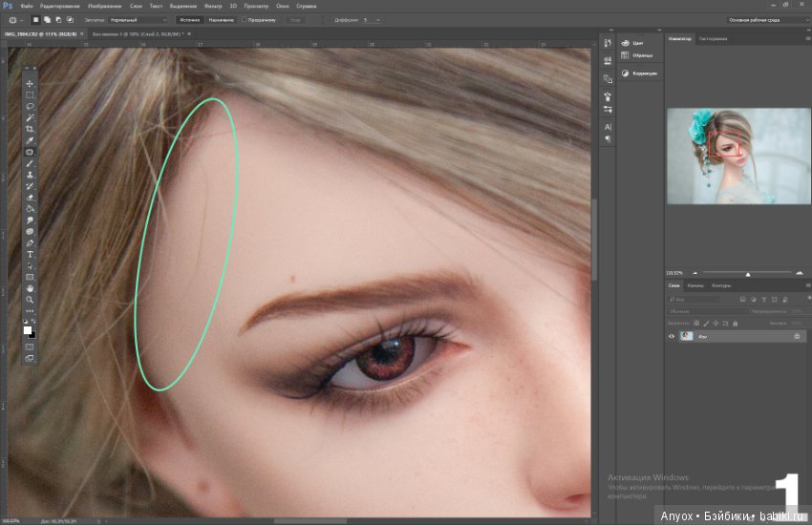Open the Образцы panel button

[637, 55]
